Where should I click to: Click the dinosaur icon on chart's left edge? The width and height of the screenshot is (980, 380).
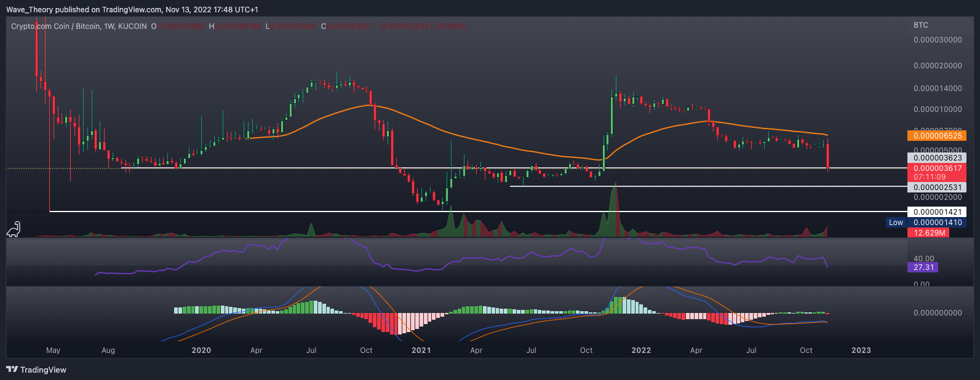coord(14,229)
